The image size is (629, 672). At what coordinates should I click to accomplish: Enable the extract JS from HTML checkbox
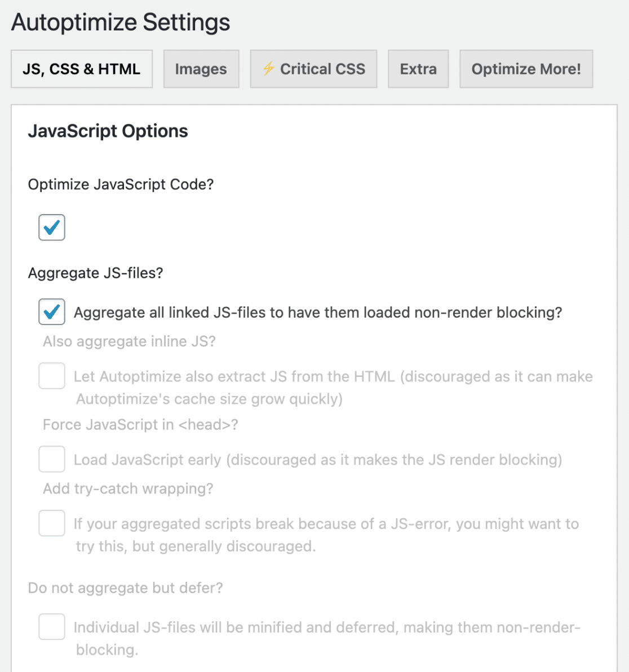pos(52,376)
